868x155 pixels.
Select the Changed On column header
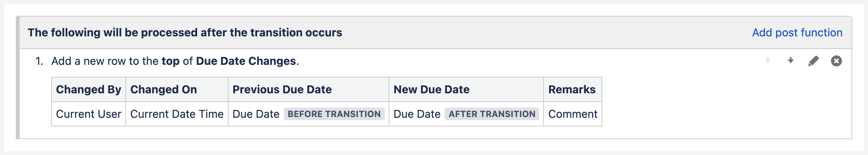(177, 89)
